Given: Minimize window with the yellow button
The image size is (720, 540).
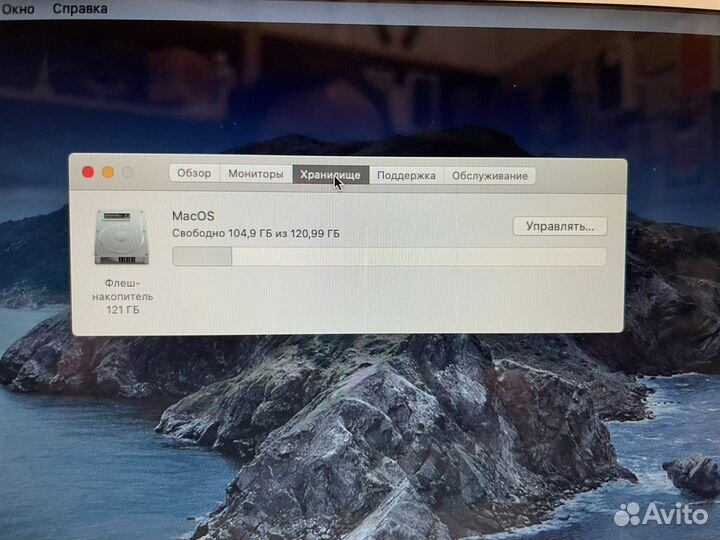Looking at the screenshot, I should click(108, 173).
